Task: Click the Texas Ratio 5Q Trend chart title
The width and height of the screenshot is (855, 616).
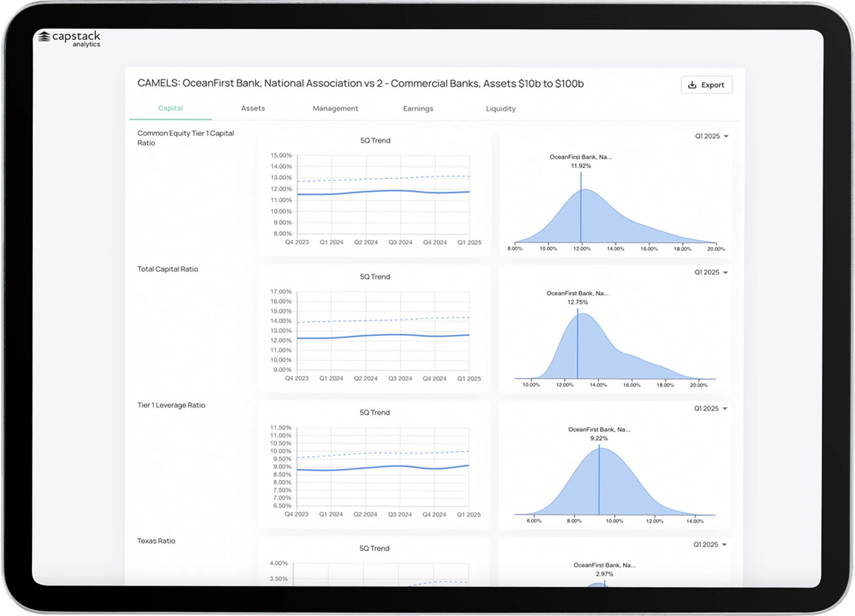Action: click(374, 549)
